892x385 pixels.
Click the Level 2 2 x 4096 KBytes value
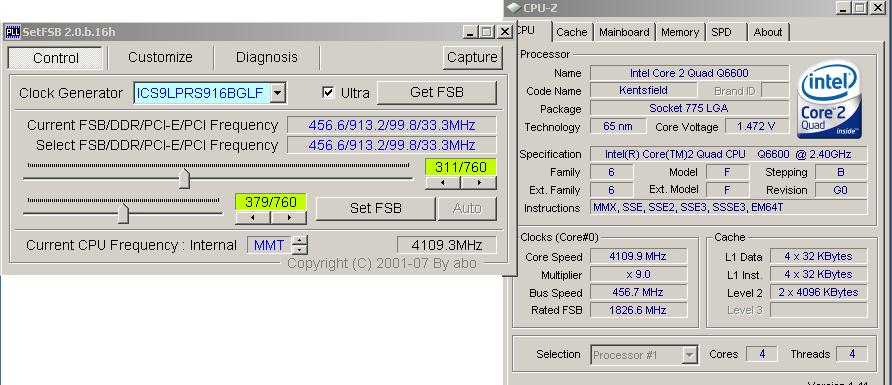pos(819,292)
